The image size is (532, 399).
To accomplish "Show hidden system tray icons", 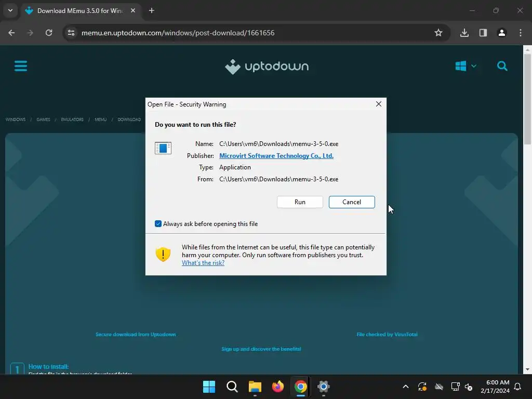I will [x=405, y=387].
